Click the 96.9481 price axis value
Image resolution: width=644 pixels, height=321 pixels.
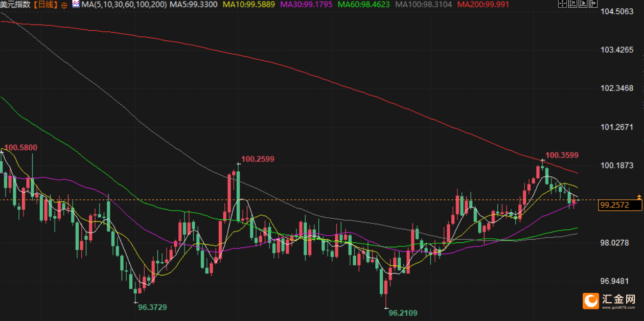click(616, 281)
